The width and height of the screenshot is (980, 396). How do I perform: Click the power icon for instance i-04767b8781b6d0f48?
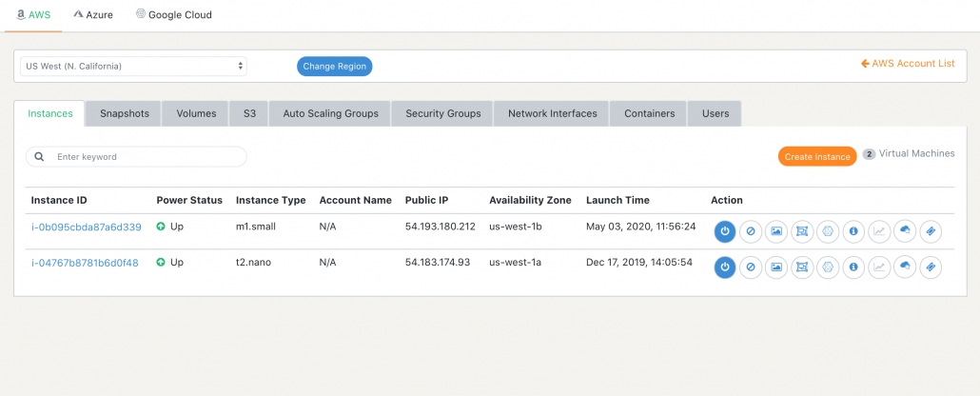point(725,267)
